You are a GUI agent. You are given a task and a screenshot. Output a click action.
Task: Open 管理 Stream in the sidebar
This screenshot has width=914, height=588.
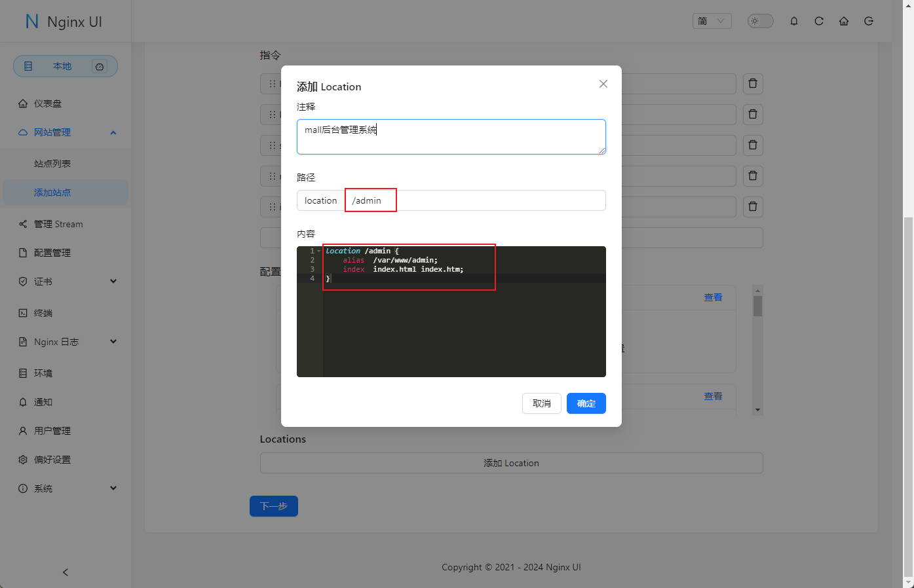tap(58, 224)
